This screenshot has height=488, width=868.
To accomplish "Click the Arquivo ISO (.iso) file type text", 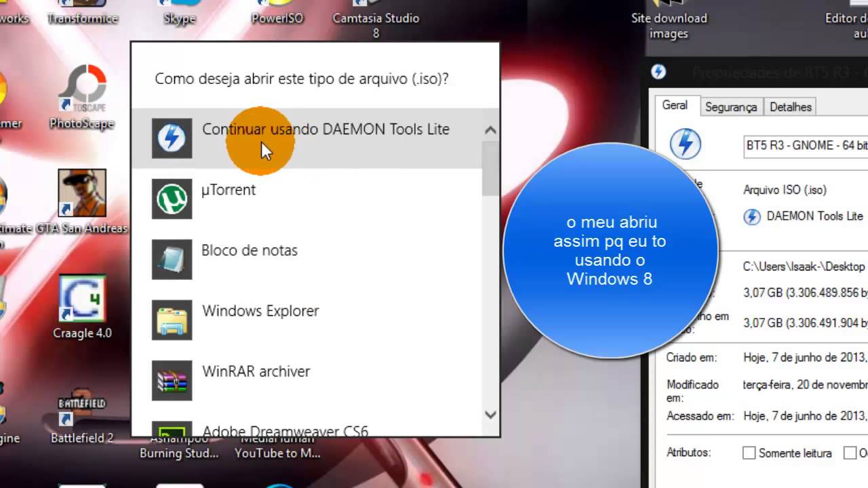I will click(x=785, y=190).
